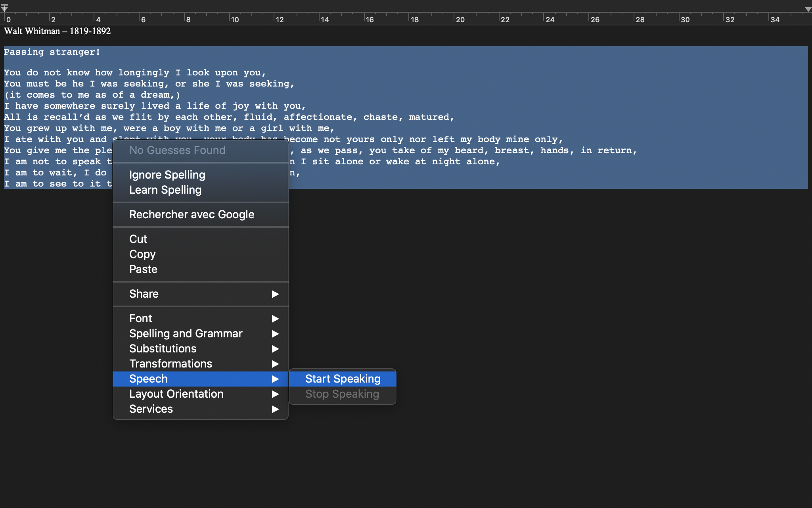Select Rechercher avec Google
The height and width of the screenshot is (508, 812).
[x=200, y=214]
